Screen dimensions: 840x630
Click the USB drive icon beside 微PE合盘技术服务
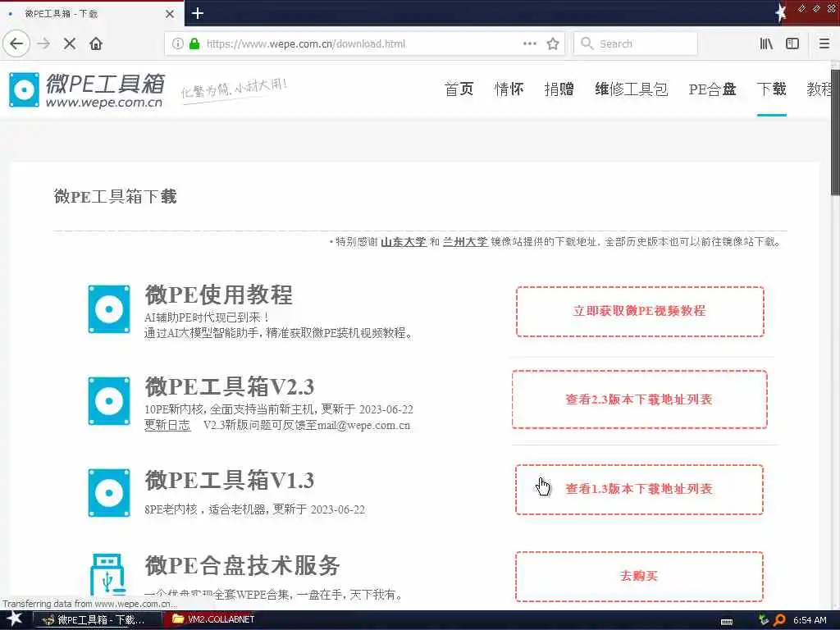[108, 573]
